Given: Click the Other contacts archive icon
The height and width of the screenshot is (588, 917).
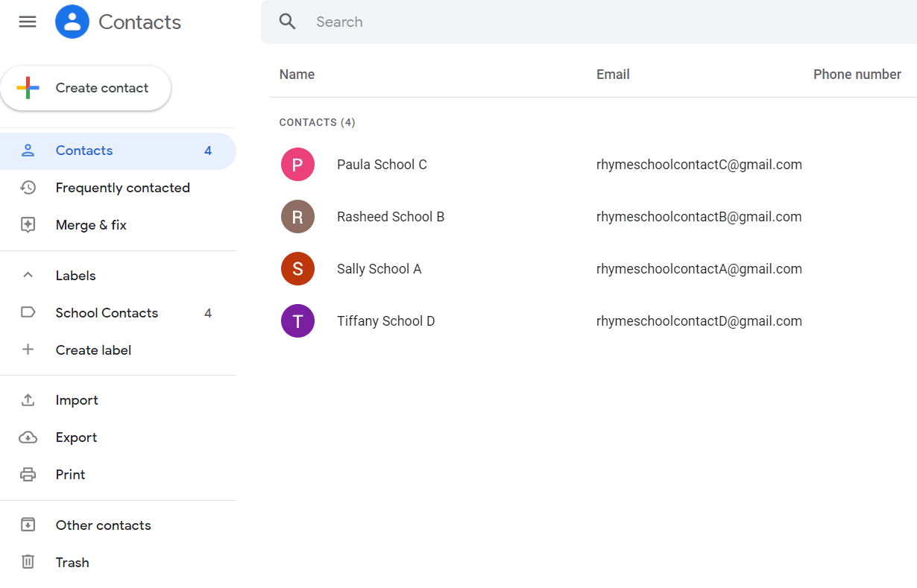Looking at the screenshot, I should click(28, 525).
